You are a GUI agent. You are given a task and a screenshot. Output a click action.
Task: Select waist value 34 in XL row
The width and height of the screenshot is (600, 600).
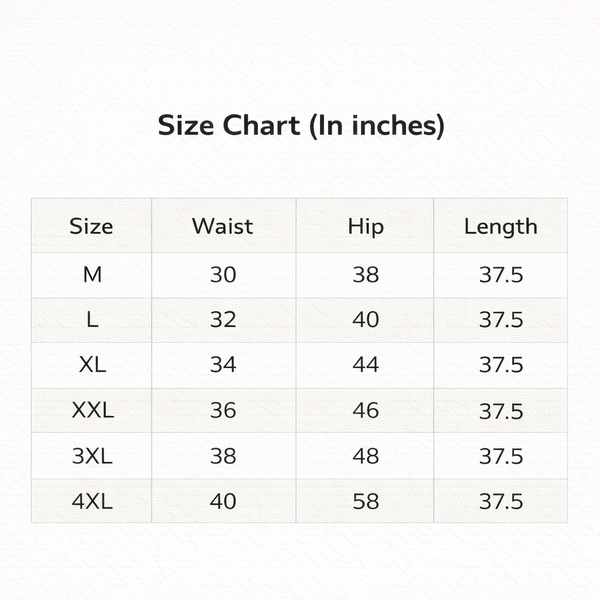(223, 365)
